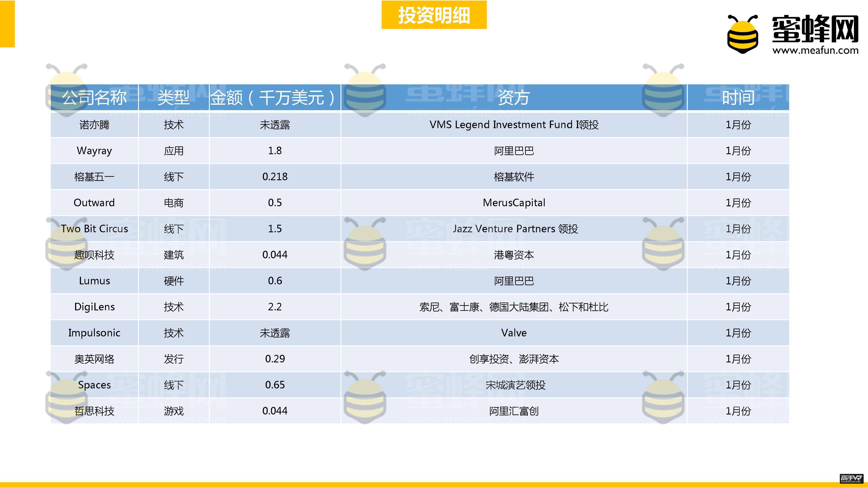Click the amount 0.218 cell
The width and height of the screenshot is (868, 488).
pos(275,177)
